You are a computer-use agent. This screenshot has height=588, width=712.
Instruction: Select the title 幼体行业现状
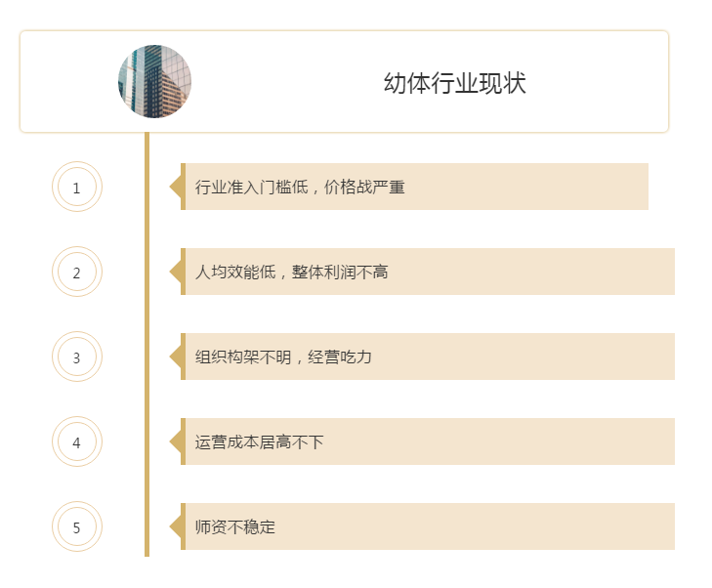pyautogui.click(x=454, y=83)
